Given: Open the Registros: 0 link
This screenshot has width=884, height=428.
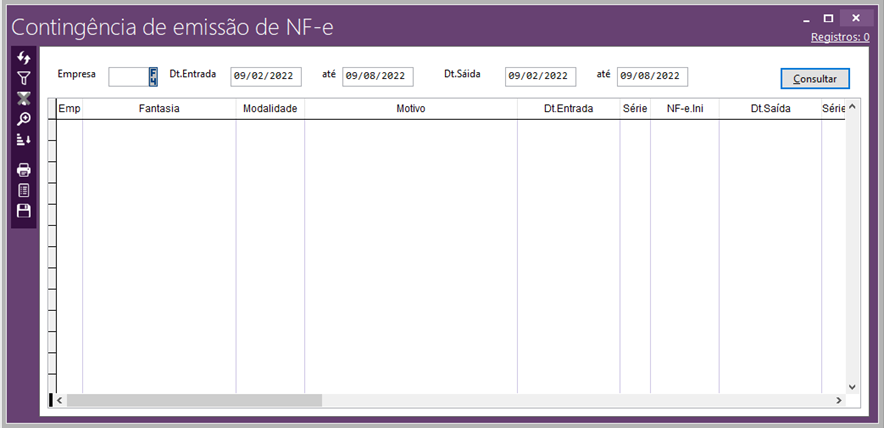Looking at the screenshot, I should [x=842, y=37].
